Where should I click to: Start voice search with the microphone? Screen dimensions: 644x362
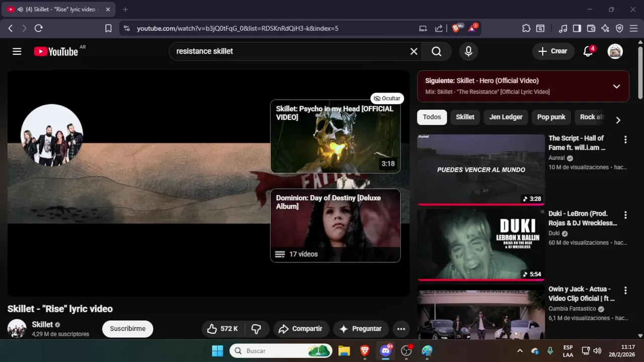[x=468, y=51]
